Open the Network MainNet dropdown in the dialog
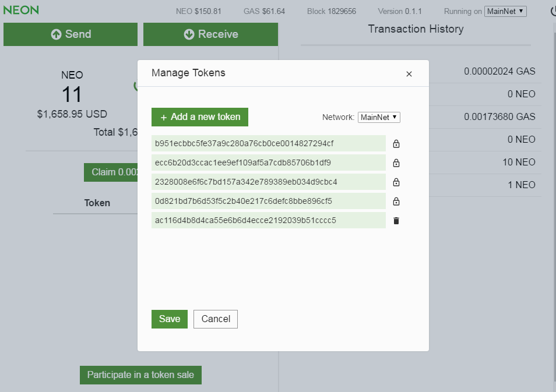This screenshot has height=392, width=556. (x=379, y=116)
